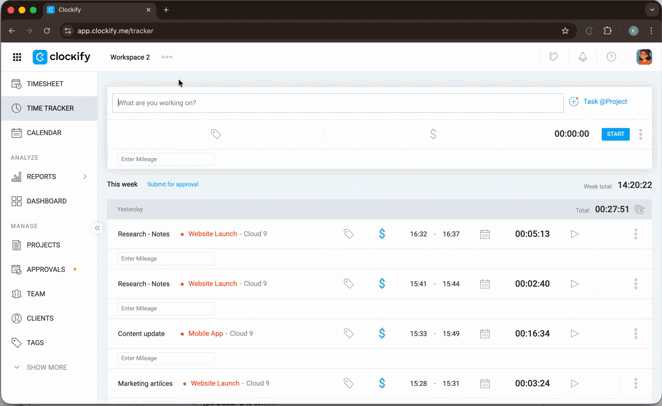
Task: Open the help question mark icon
Action: point(611,57)
